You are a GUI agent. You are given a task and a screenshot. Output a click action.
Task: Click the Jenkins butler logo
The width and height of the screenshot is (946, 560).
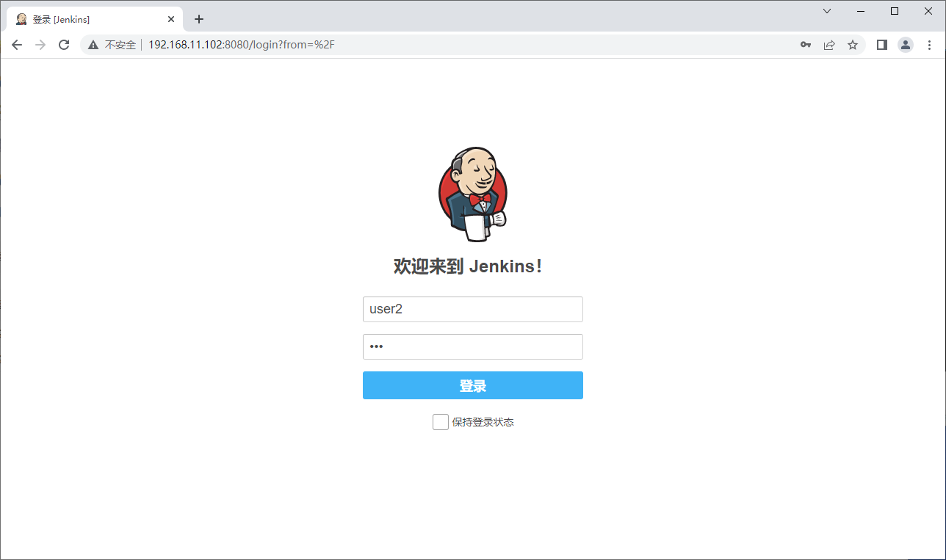click(x=473, y=194)
